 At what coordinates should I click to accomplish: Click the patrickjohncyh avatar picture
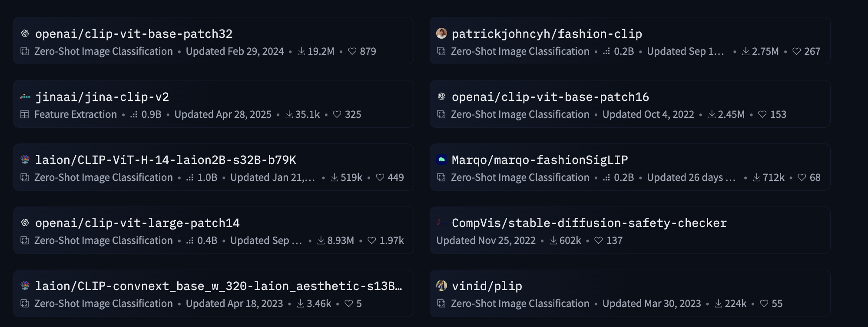441,33
